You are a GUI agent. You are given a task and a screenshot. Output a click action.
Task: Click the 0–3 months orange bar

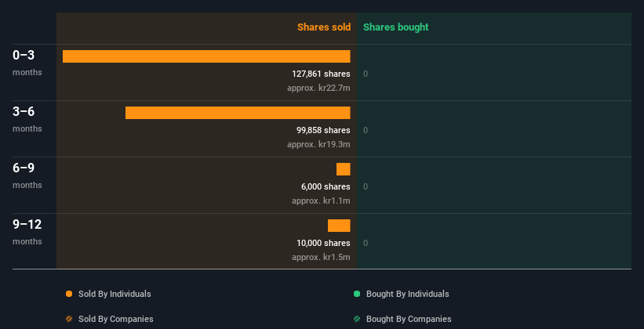[206, 56]
